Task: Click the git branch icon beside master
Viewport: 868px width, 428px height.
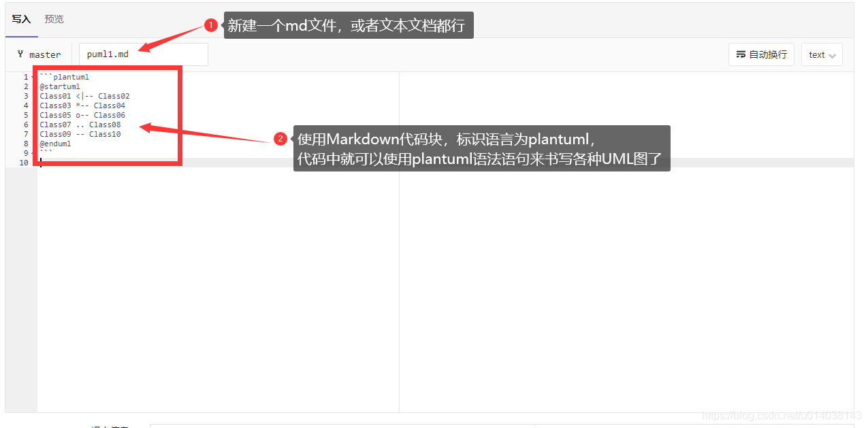Action: click(20, 54)
